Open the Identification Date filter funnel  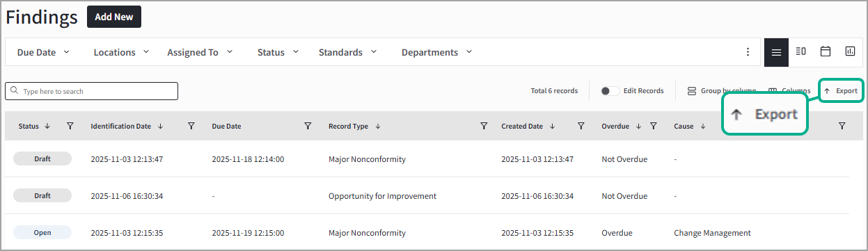tap(191, 126)
